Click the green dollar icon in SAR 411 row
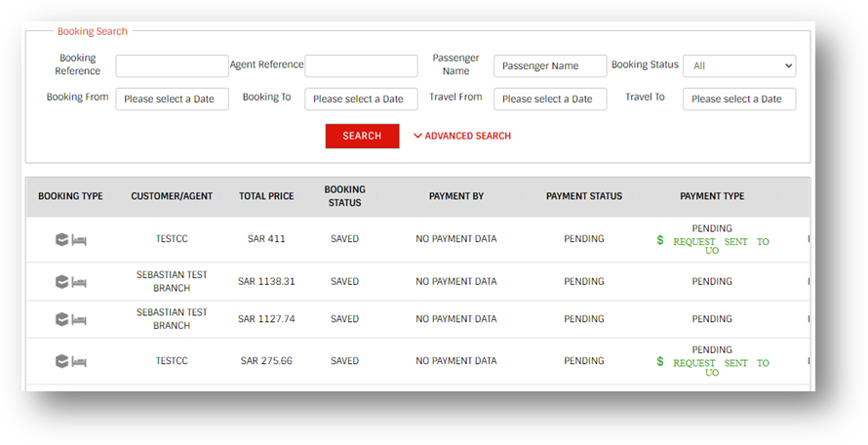Viewport: 868px width, 445px height. (x=660, y=240)
